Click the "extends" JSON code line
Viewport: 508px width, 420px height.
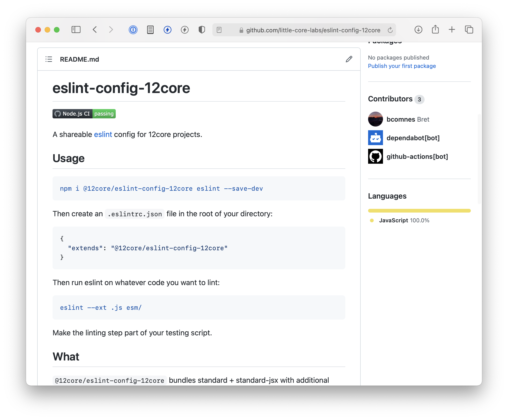click(148, 248)
